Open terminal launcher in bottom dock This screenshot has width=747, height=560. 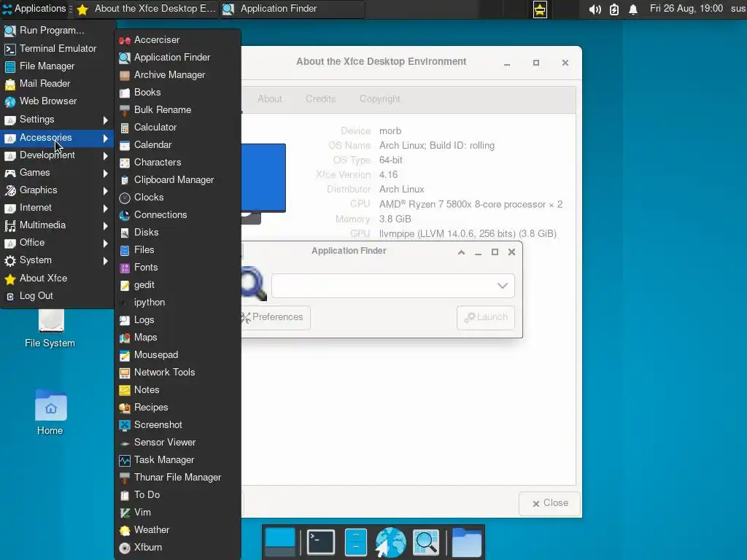click(x=321, y=542)
